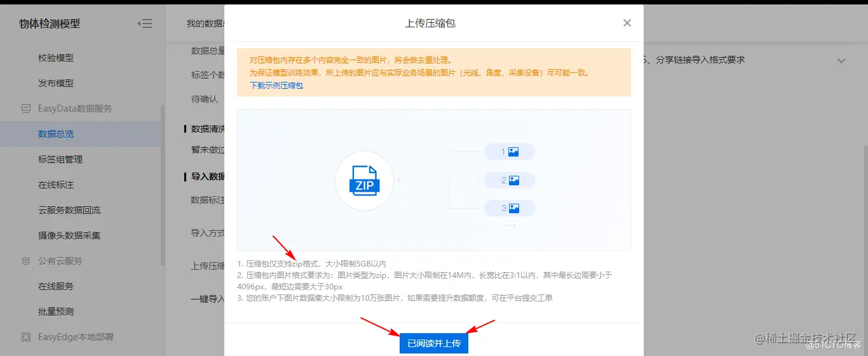
Task: Click the EasyData数据服务 section icon
Action: [26, 109]
